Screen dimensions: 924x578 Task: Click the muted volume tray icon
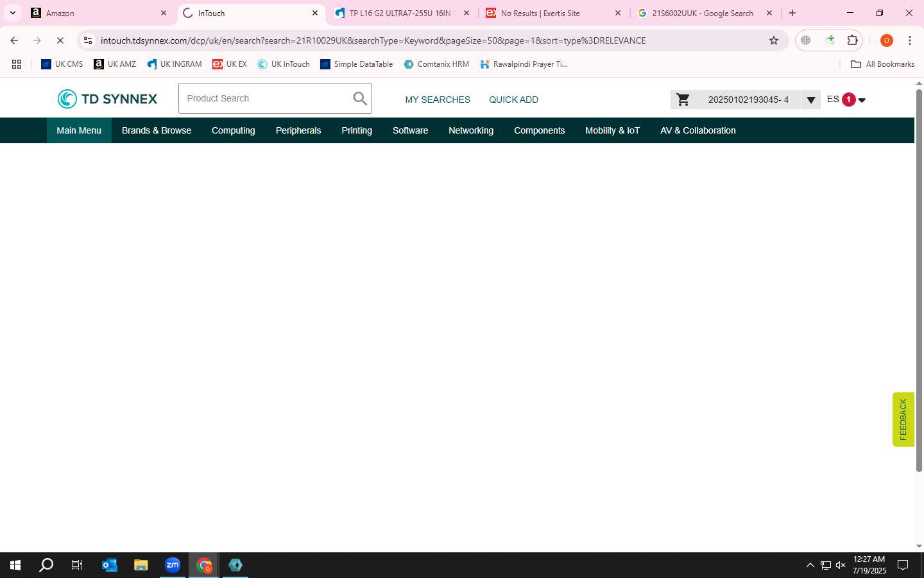pos(841,565)
